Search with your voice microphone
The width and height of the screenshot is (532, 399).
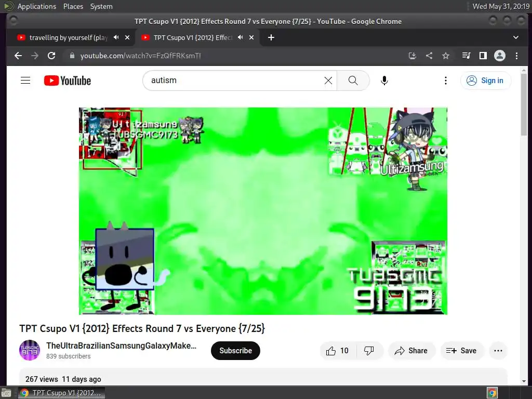coord(384,81)
